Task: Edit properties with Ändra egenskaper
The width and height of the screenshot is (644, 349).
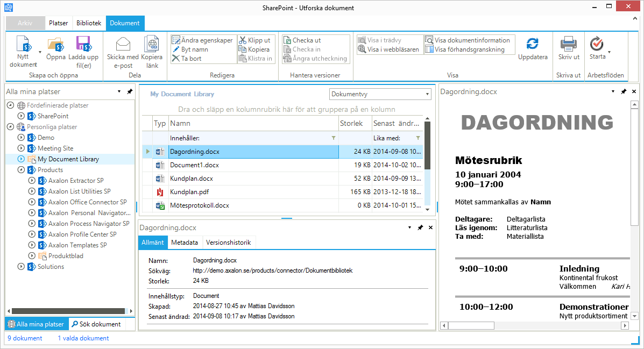Action: pos(202,40)
